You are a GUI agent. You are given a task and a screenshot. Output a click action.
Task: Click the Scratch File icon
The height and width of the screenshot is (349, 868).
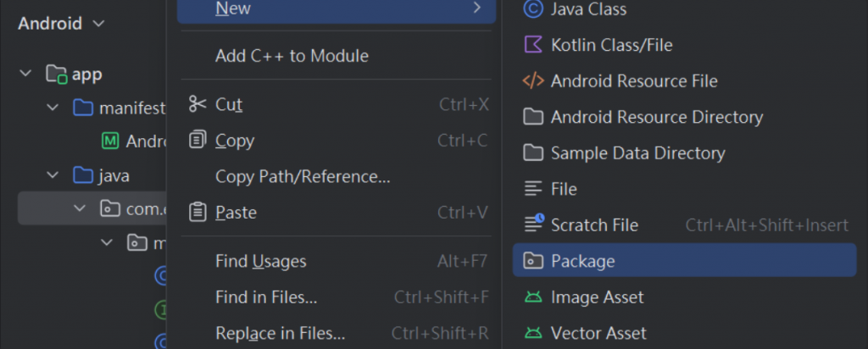click(533, 224)
